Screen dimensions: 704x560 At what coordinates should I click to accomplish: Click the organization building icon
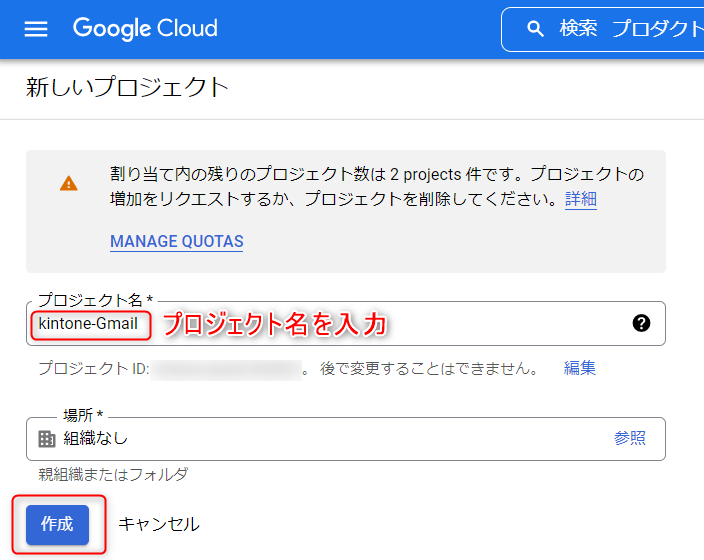point(46,438)
